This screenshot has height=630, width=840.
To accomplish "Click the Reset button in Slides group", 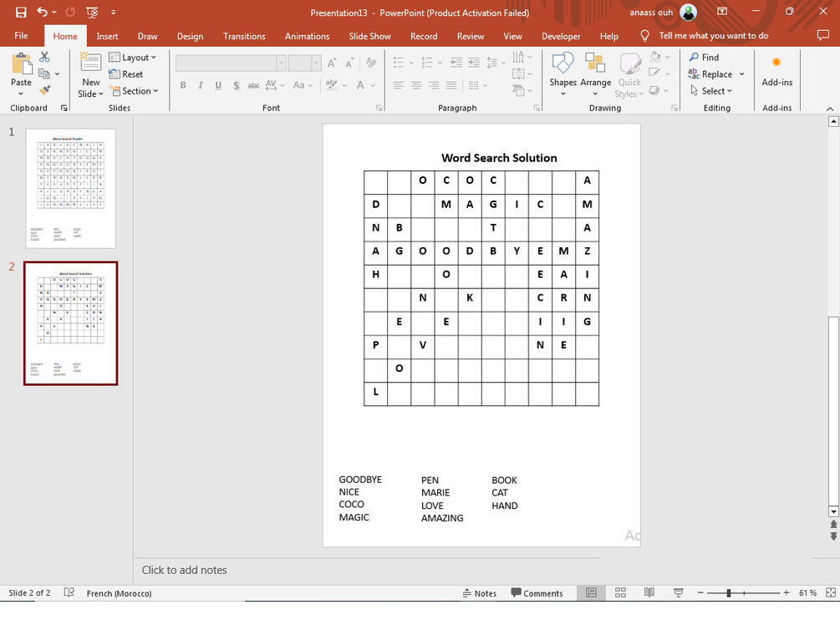I will 126,74.
